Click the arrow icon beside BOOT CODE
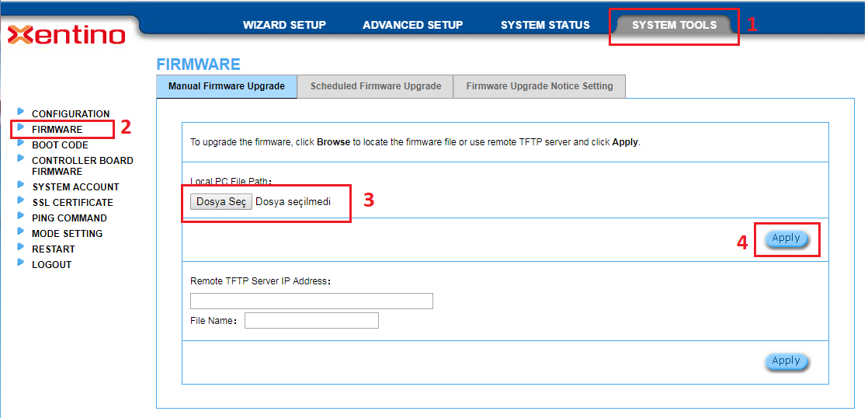 pos(20,144)
